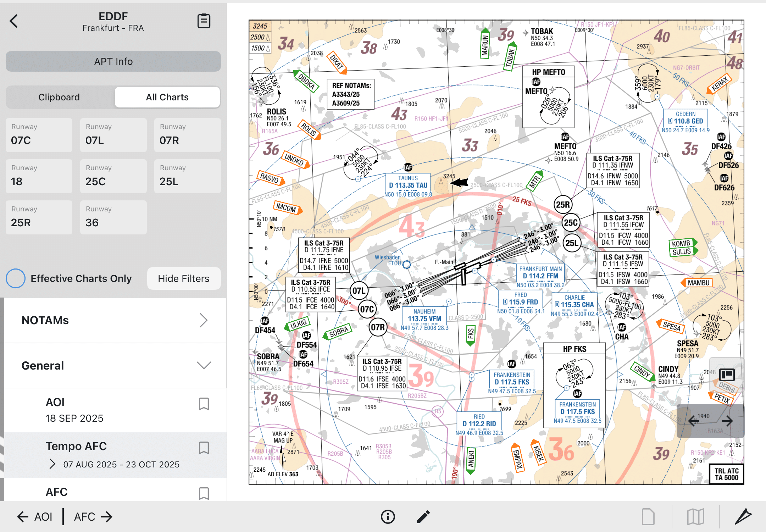Open the chart info icon
766x532 pixels.
point(388,517)
